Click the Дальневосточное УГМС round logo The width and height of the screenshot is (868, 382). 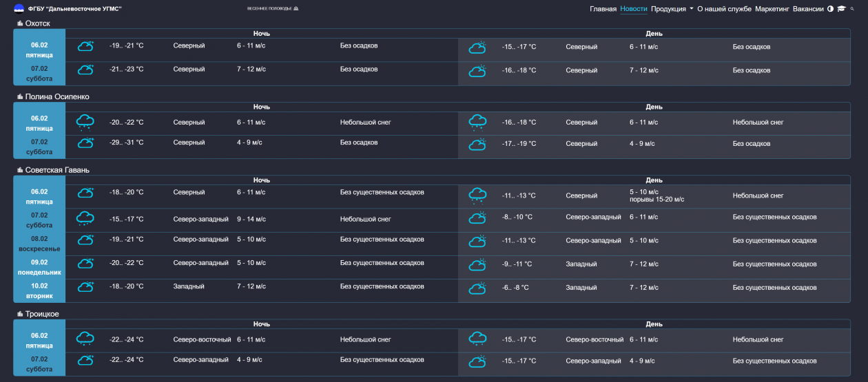pos(19,9)
